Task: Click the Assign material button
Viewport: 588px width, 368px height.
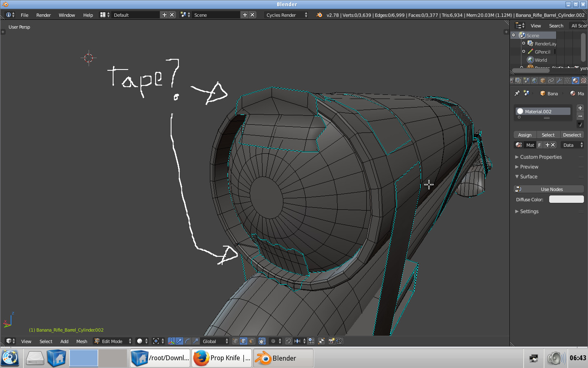Action: (x=525, y=135)
